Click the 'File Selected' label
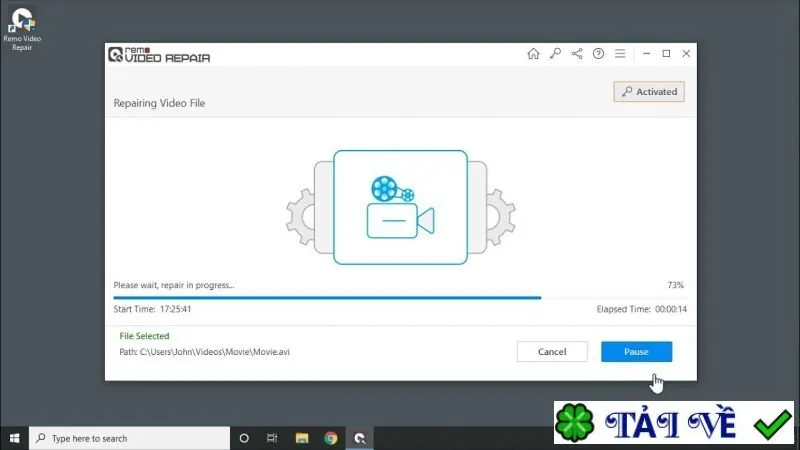Viewport: 800px width, 450px height. 144,336
